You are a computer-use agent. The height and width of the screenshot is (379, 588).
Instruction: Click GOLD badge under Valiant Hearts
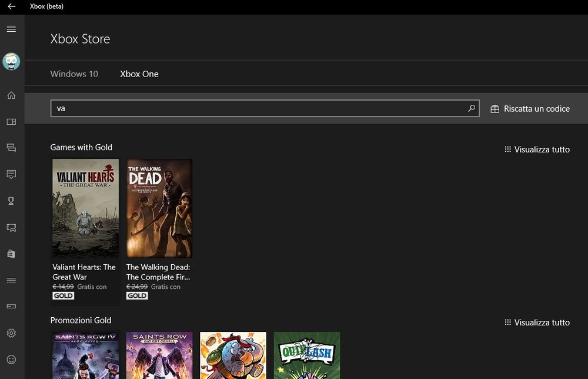point(64,295)
